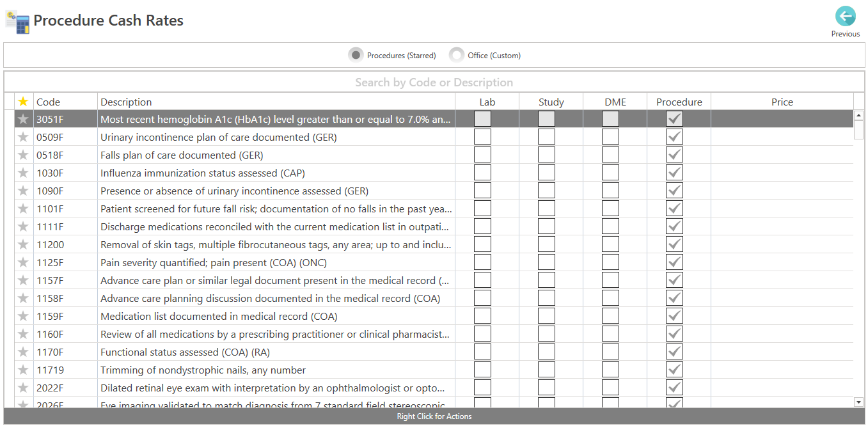
Task: Sort by the DME column header
Action: coord(615,102)
